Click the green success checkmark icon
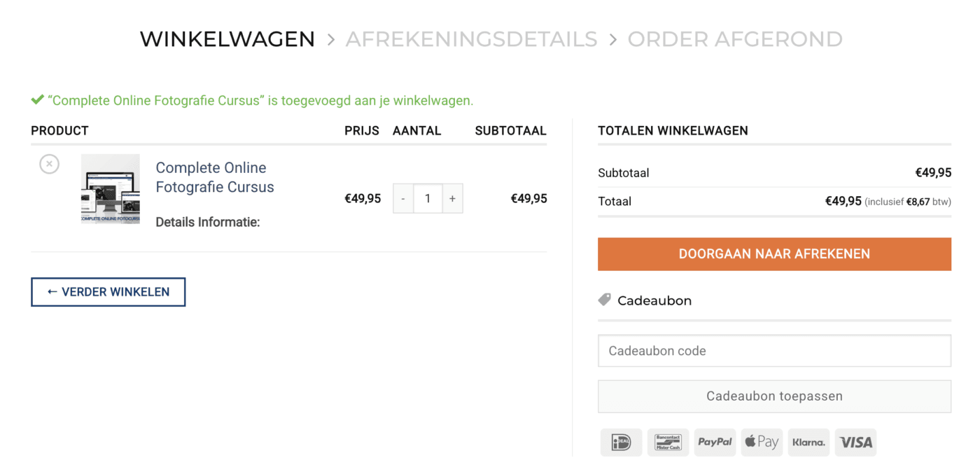 coord(38,100)
